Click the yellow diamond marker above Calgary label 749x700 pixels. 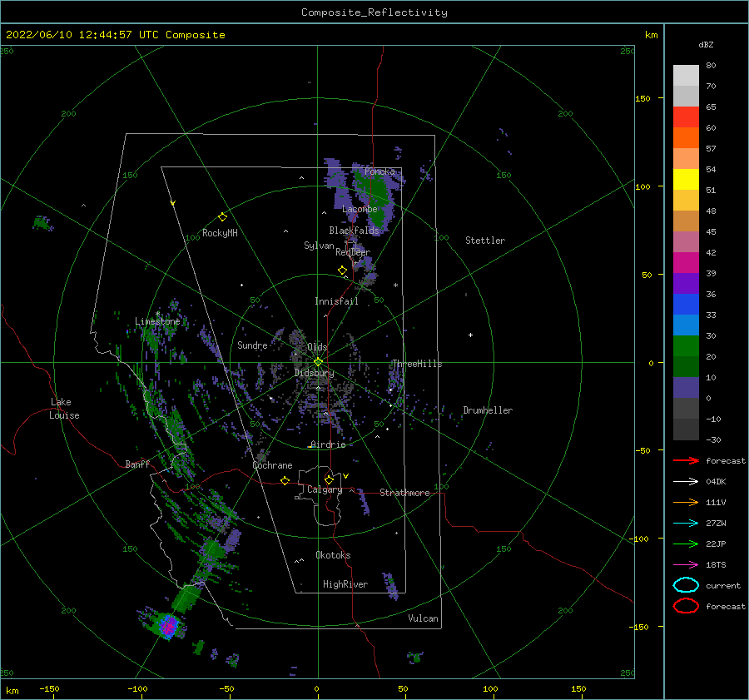[x=329, y=479]
